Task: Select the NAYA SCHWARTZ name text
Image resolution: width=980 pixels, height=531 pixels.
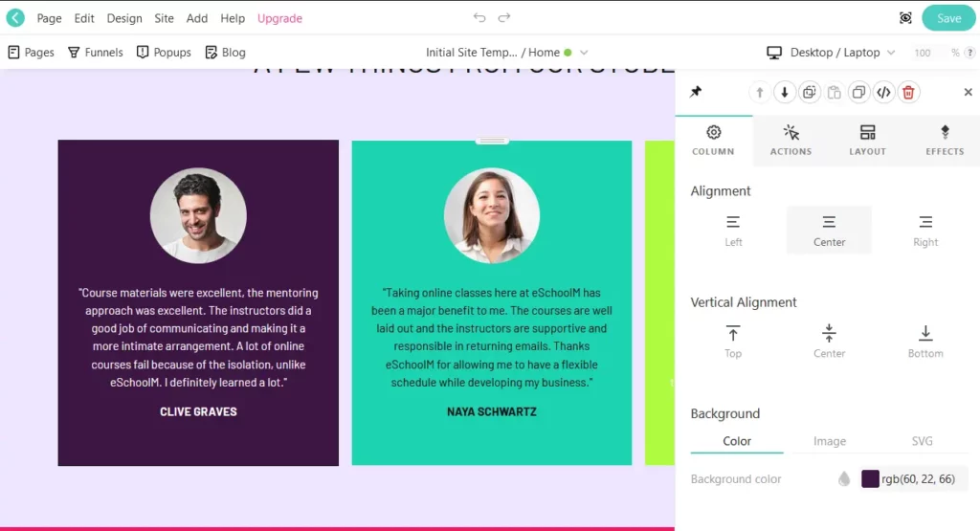Action: (x=492, y=411)
